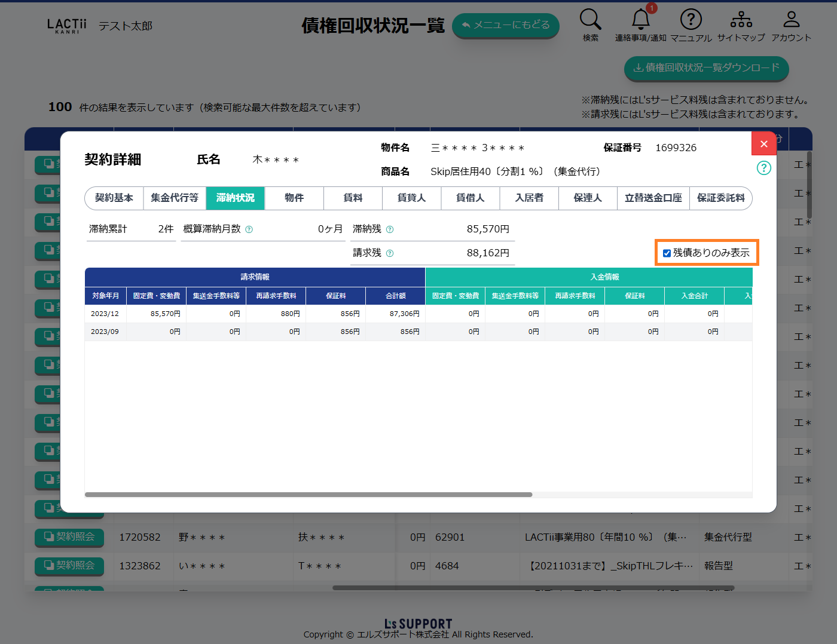Click green help icon in contract dialog
Screen dimensions: 837x644
coord(763,168)
